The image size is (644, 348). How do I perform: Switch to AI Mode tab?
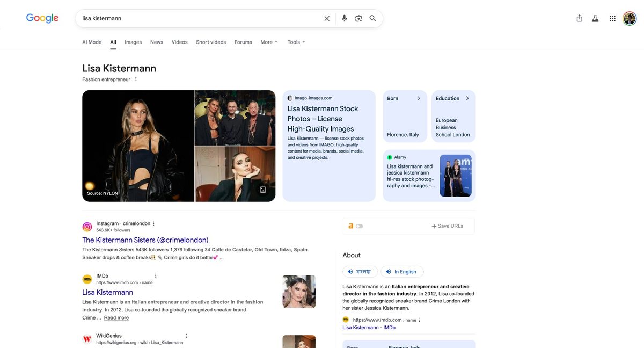tap(92, 42)
